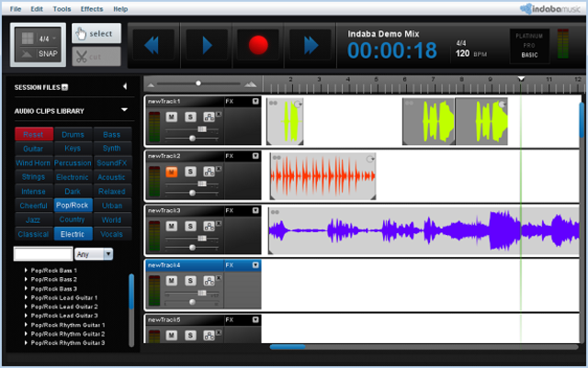Filter clips by Vocals
Screen dimensions: 588x368
112,234
